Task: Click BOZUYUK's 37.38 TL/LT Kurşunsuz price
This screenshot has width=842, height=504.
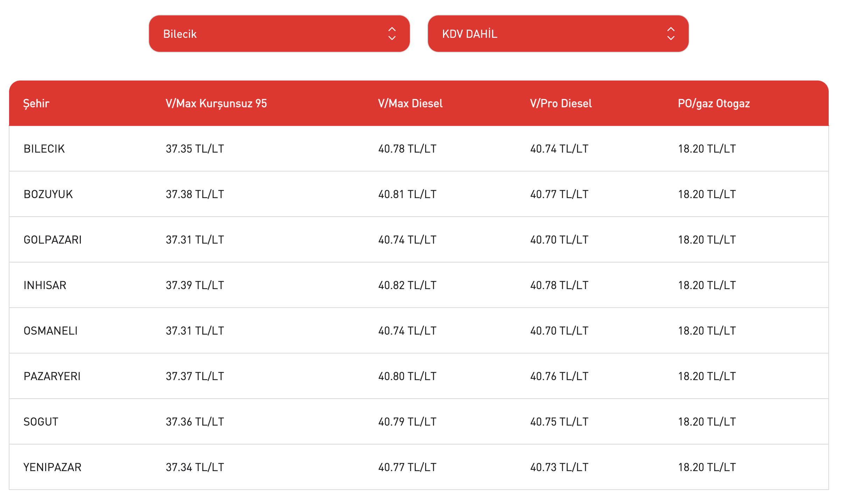Action: pyautogui.click(x=195, y=194)
